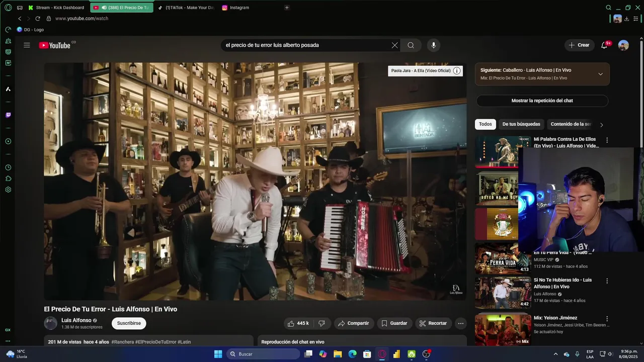The width and height of the screenshot is (644, 362).
Task: Clear the search text with the X
Action: pyautogui.click(x=394, y=45)
